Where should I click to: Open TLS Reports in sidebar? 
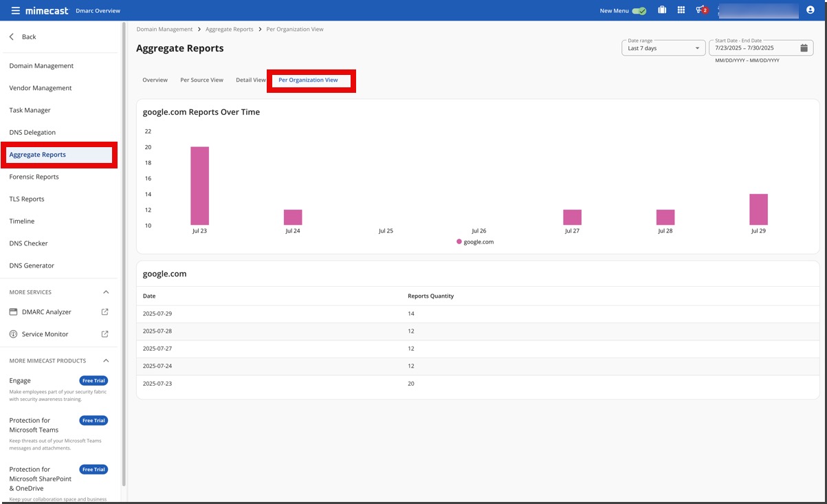27,199
